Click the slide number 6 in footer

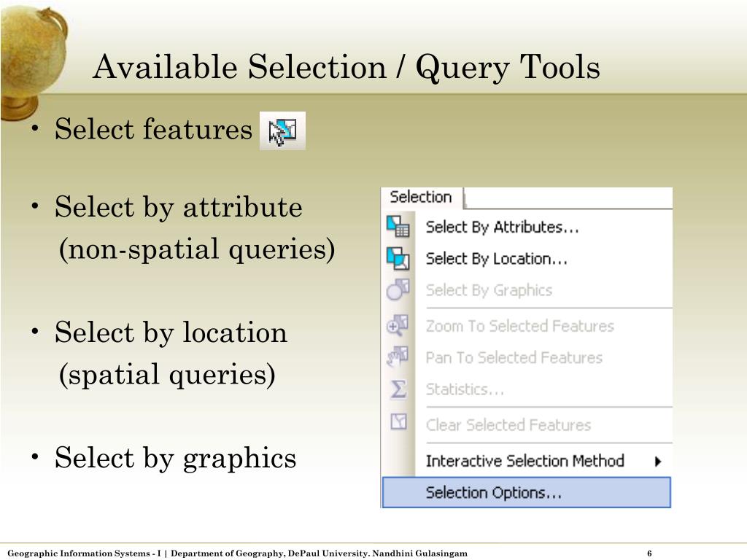649,553
